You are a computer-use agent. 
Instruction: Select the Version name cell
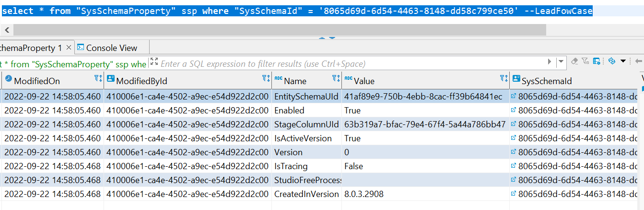pos(306,152)
